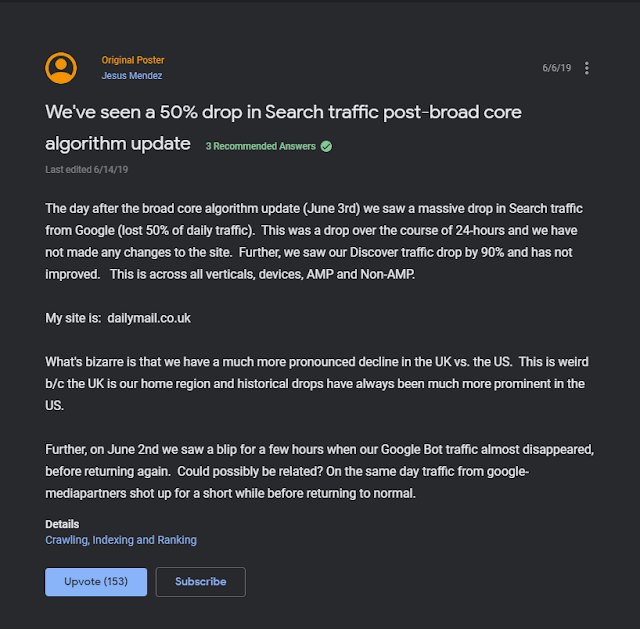Open Jesus Mendez's profile link

132,76
